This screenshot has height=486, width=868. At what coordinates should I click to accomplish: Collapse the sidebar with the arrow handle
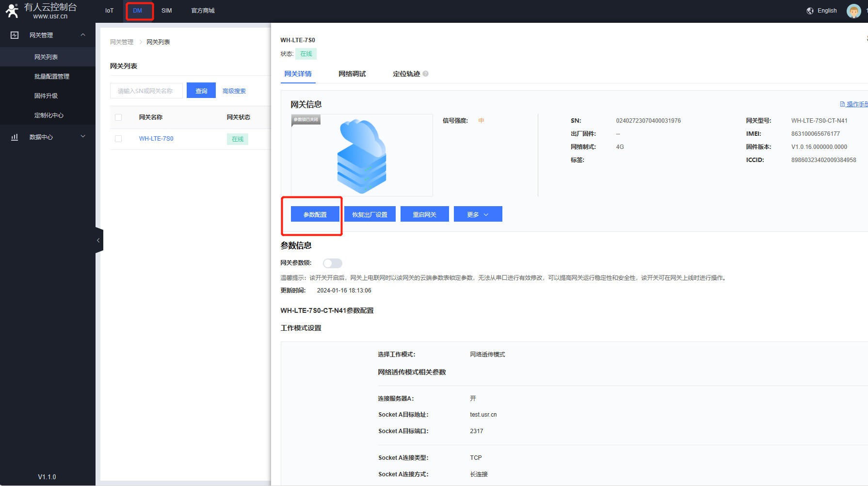(98, 240)
